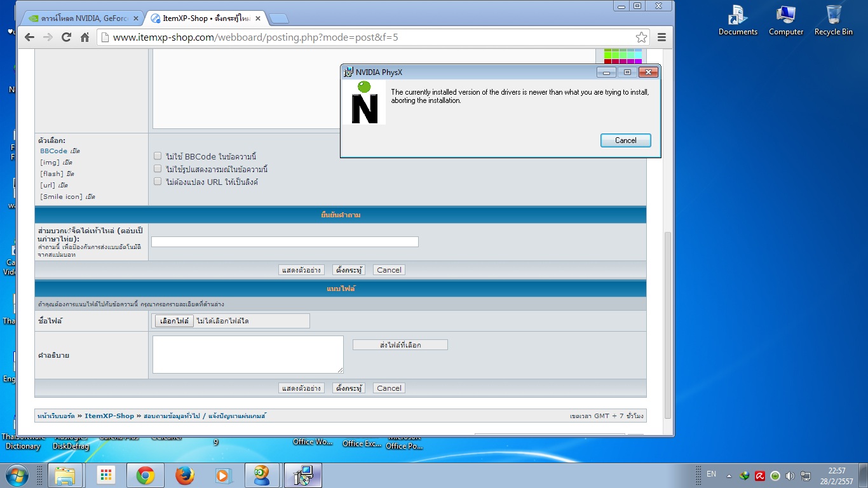Click the browser back arrow
This screenshot has width=868, height=488.
point(29,37)
